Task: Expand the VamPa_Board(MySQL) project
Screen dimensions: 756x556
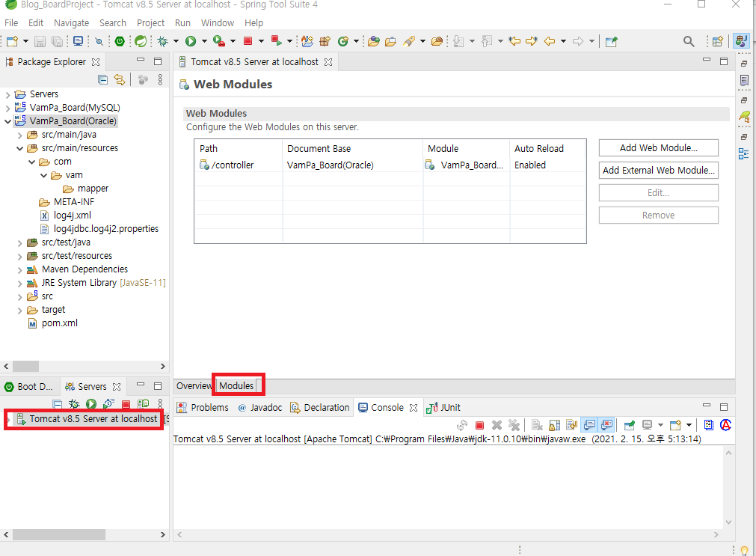Action: (x=7, y=108)
